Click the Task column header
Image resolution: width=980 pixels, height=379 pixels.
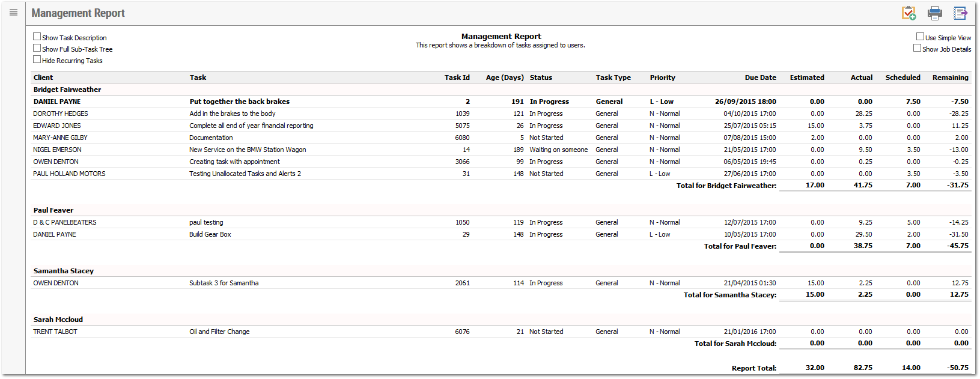click(198, 77)
